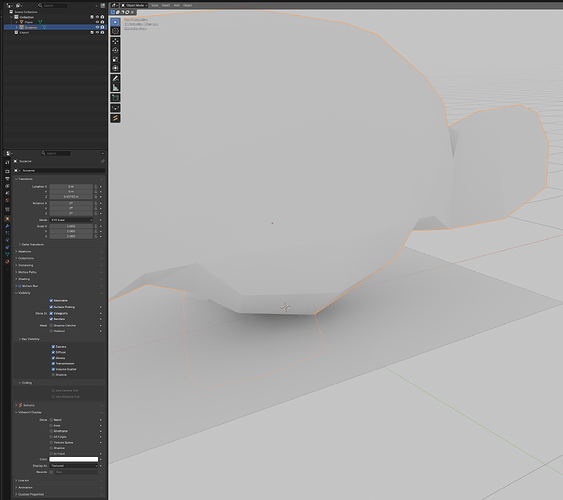Toggle Show In Renders checkbox
The height and width of the screenshot is (500, 563).
[x=51, y=319]
